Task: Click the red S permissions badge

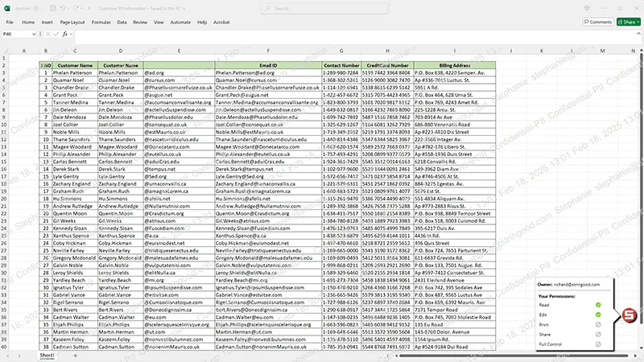Action: pyautogui.click(x=630, y=315)
